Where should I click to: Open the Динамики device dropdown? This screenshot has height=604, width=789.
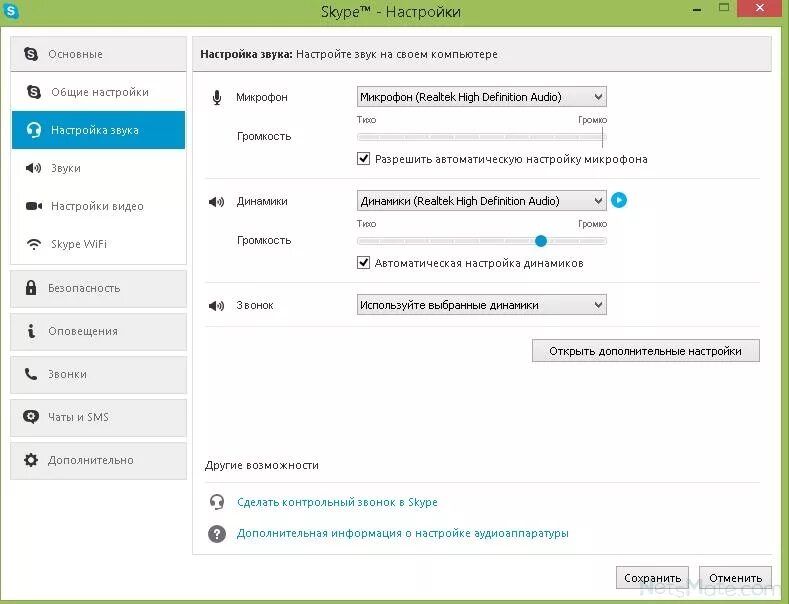pos(482,201)
